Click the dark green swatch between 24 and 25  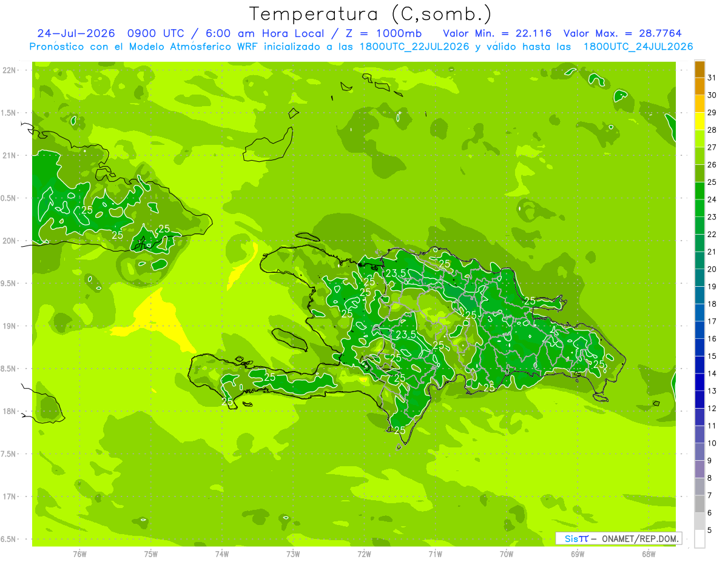[699, 191]
